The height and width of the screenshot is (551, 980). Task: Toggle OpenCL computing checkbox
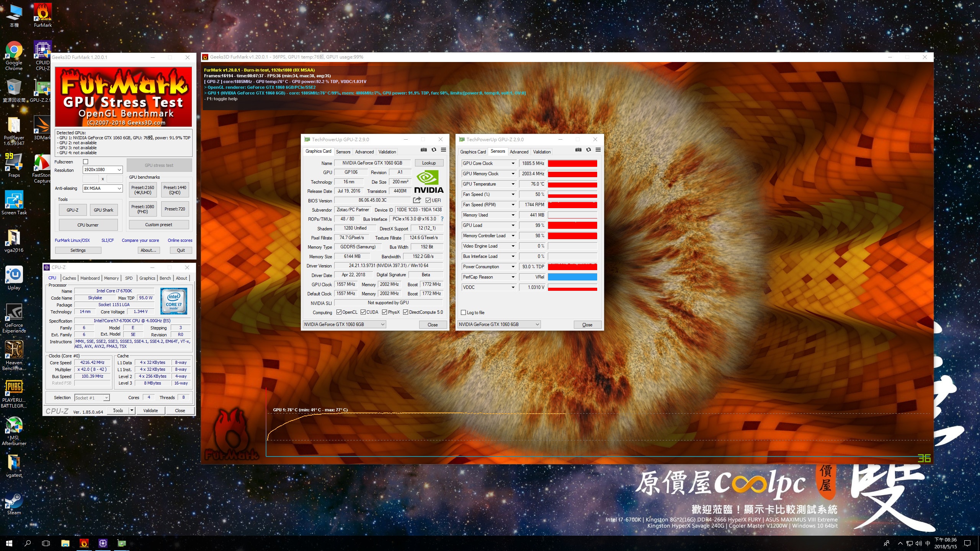[x=339, y=312]
